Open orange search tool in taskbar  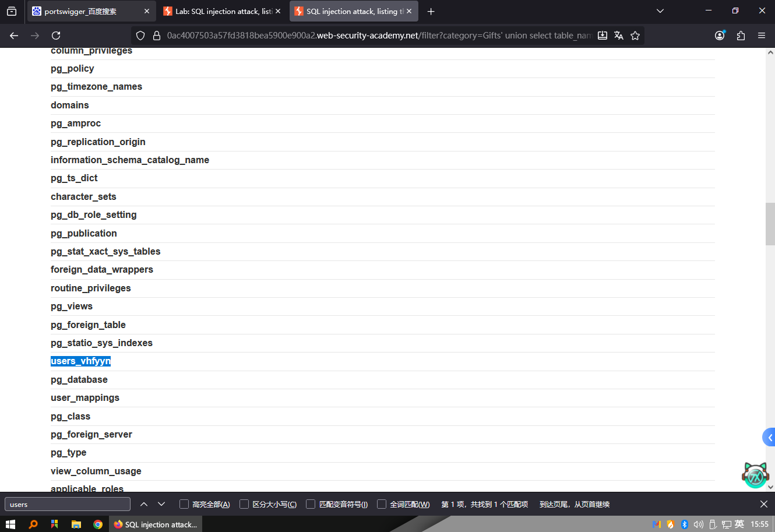click(x=33, y=524)
